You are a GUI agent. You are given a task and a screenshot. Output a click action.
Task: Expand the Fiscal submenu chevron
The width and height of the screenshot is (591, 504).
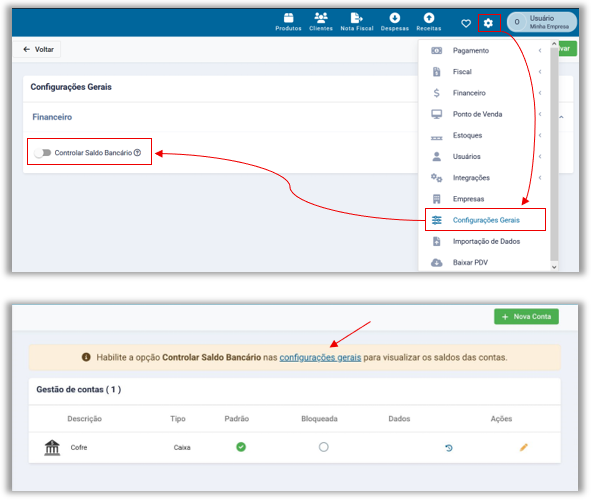[x=540, y=72]
